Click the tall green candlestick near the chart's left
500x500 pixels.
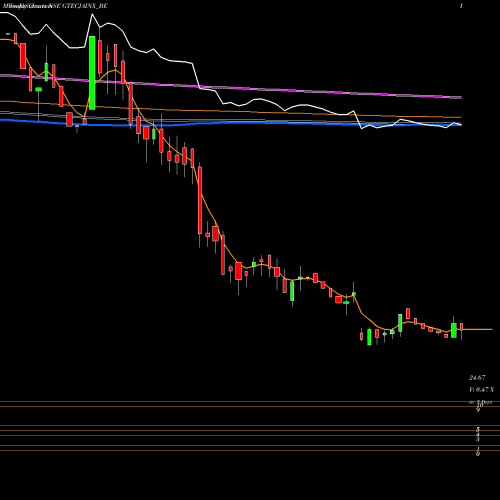click(92, 73)
